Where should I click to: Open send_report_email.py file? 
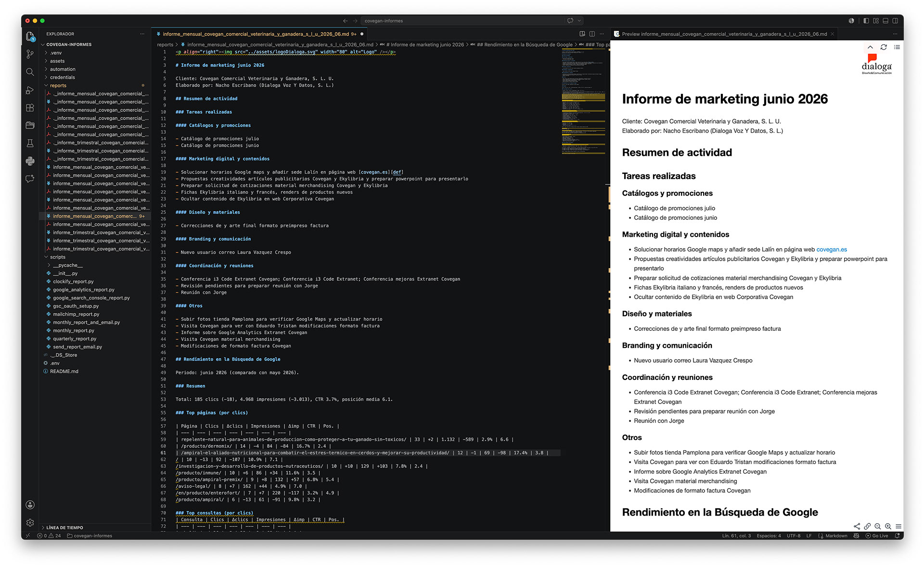tap(77, 347)
